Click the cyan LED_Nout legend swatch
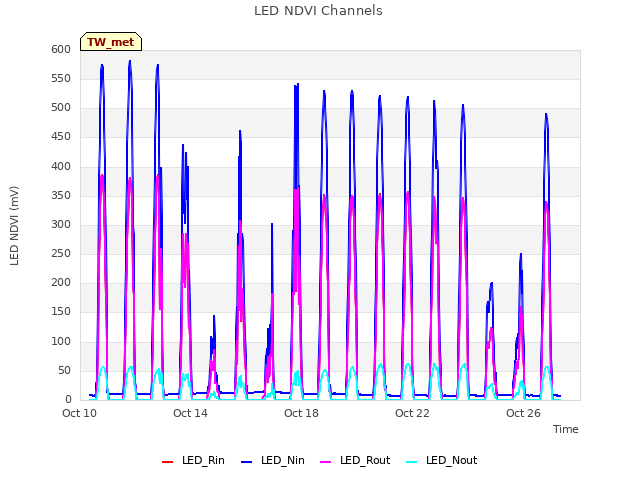This screenshot has height=480, width=640. [412, 462]
